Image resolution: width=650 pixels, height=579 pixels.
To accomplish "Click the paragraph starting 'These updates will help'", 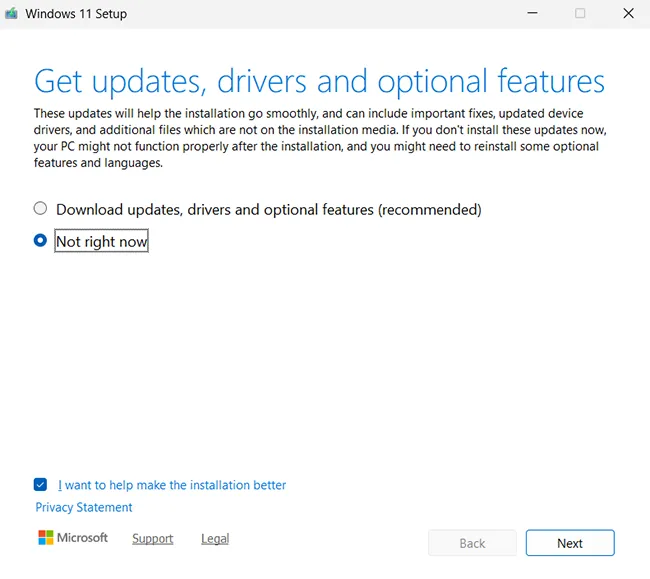I will 320,138.
